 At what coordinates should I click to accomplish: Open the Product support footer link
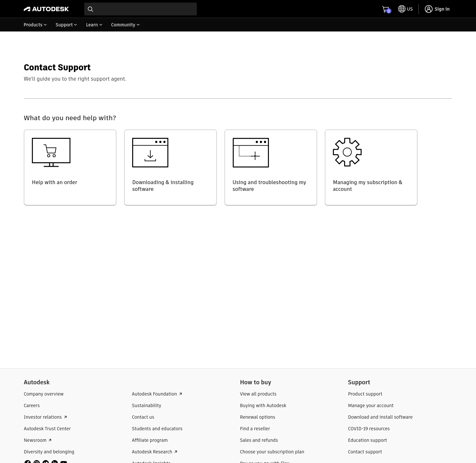[365, 394]
